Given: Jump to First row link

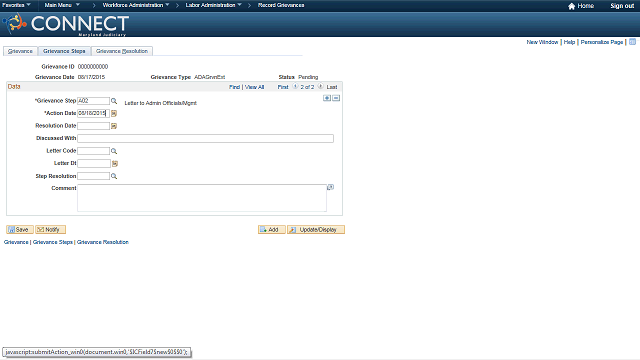Looking at the screenshot, I should [283, 87].
